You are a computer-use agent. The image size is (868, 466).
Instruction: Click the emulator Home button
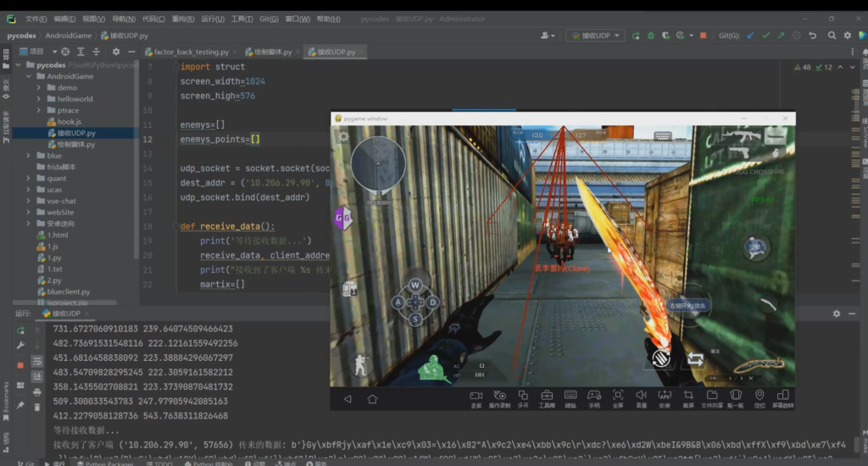pyautogui.click(x=372, y=398)
